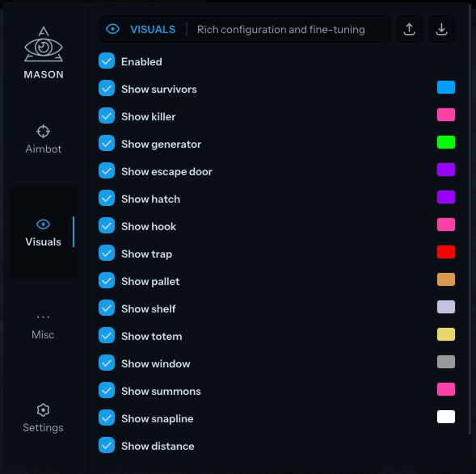Screen dimensions: 476x474
Task: Click the upload config arrow icon
Action: pos(409,29)
